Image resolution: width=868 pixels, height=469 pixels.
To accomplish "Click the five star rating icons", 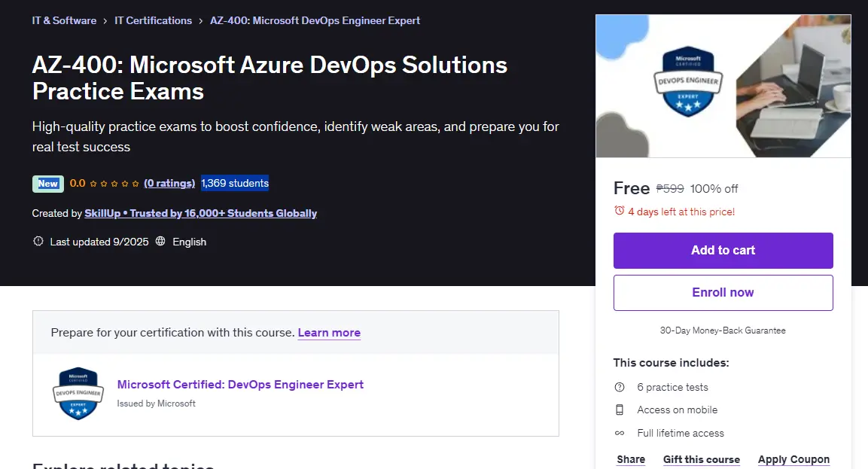I will point(114,184).
